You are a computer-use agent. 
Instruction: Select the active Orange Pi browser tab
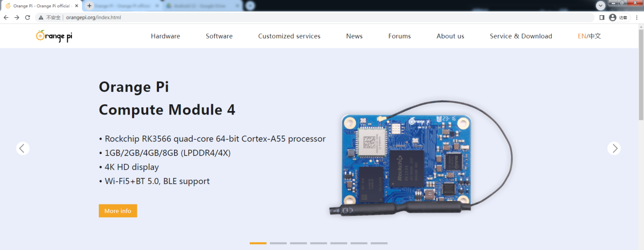coord(42,6)
